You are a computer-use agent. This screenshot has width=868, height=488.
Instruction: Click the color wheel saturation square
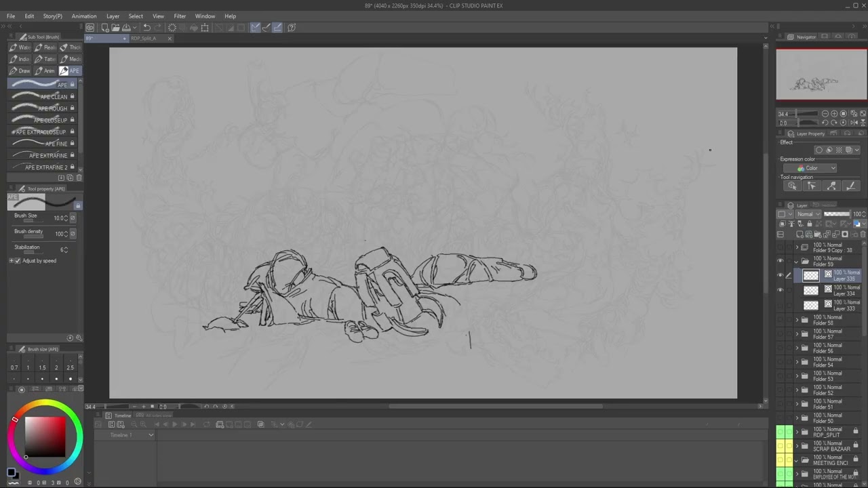45,437
